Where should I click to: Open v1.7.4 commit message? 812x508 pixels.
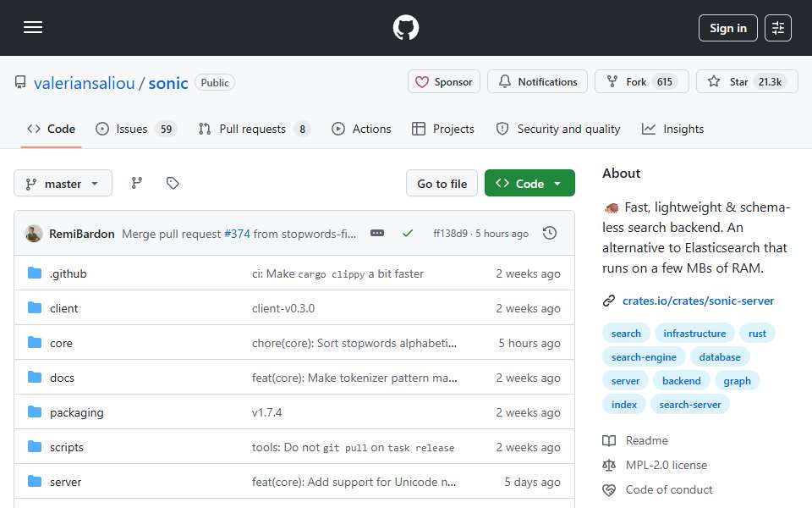point(266,412)
